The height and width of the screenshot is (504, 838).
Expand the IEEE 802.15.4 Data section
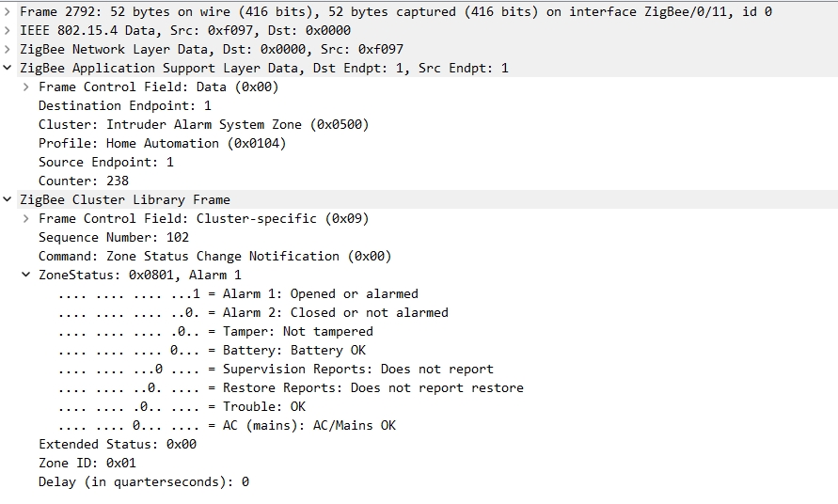[x=8, y=31]
